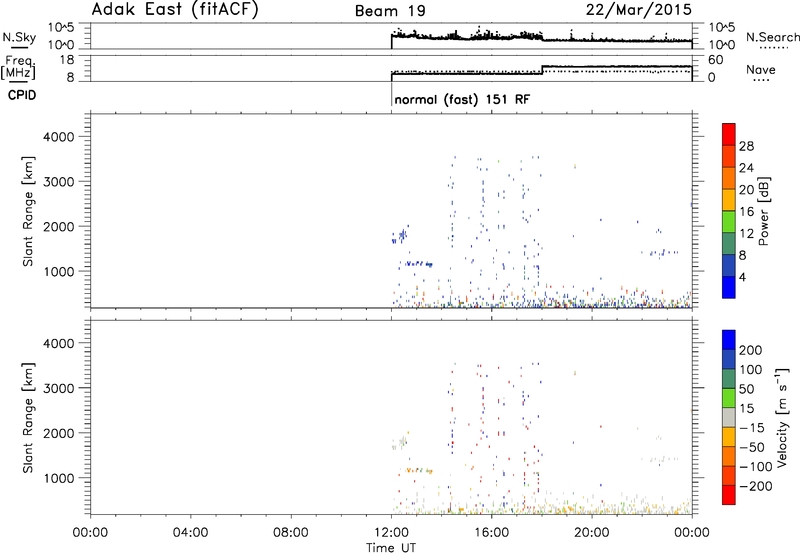Select the 'N.Search' legend label
Viewport: 800px width, 554px height.
click(x=772, y=37)
